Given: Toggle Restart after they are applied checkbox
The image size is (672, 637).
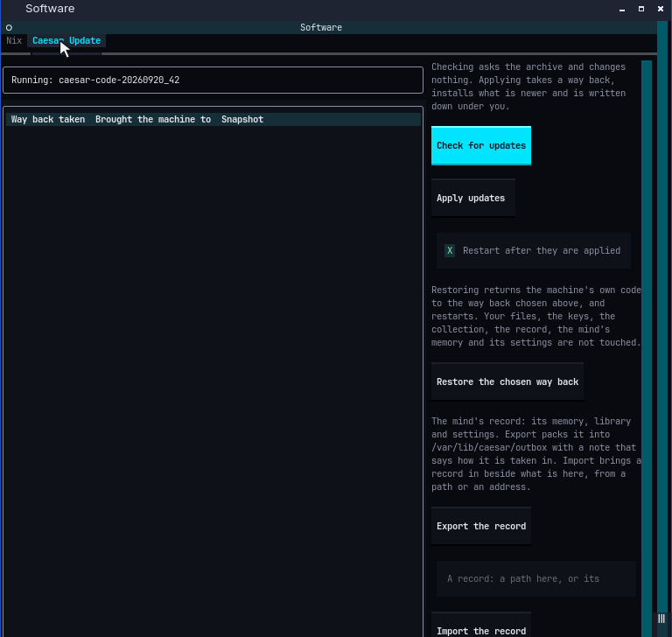Looking at the screenshot, I should tap(533, 251).
